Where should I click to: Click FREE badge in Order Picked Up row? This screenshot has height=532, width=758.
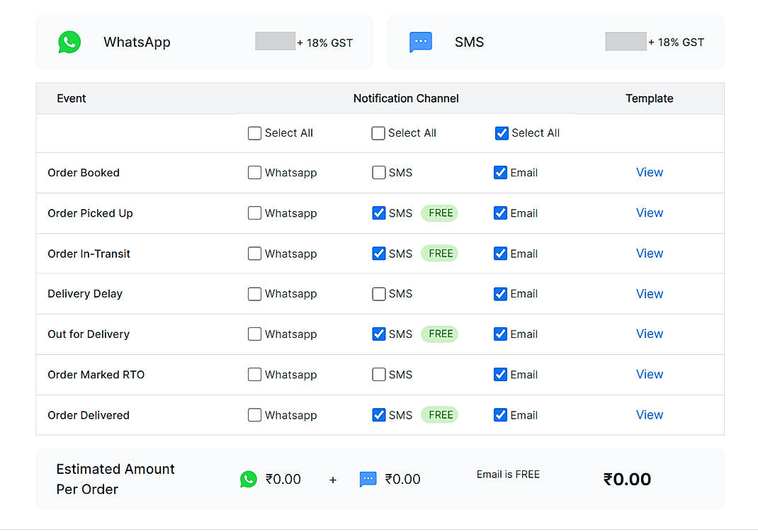click(x=439, y=213)
